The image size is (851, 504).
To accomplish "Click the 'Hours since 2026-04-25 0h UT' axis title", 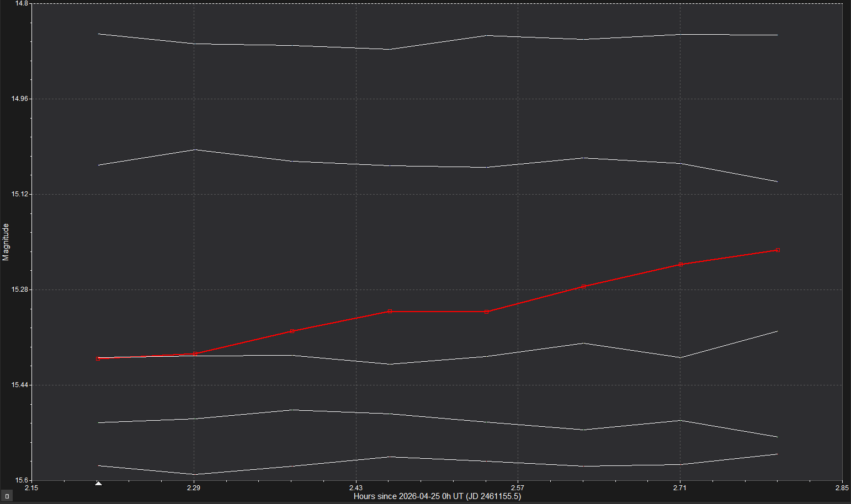I will coord(437,496).
